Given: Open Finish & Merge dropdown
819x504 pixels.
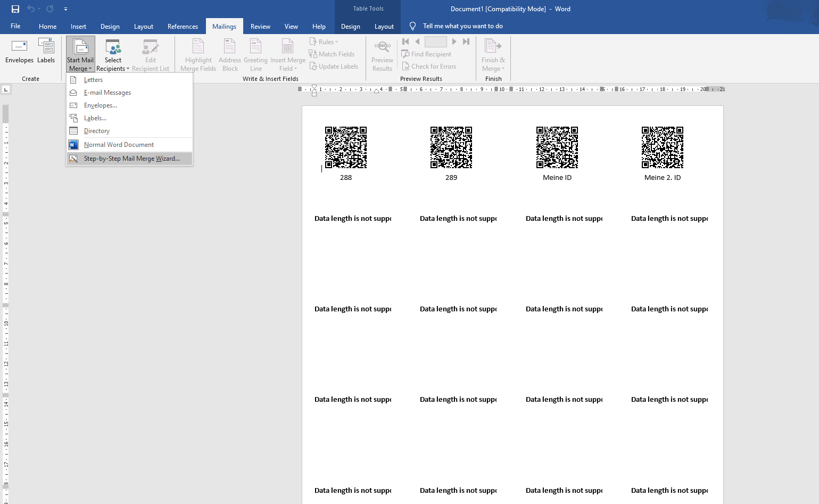Looking at the screenshot, I should tap(493, 54).
